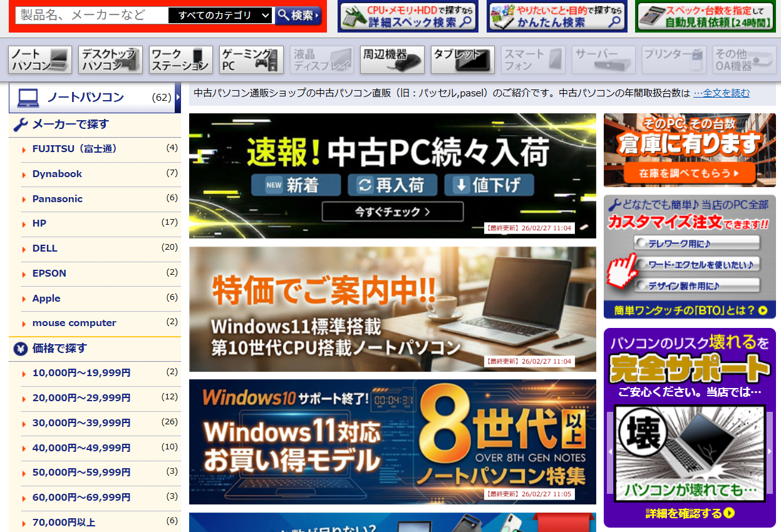
Task: Click the ノートパソコン category icon button
Action: coord(40,60)
